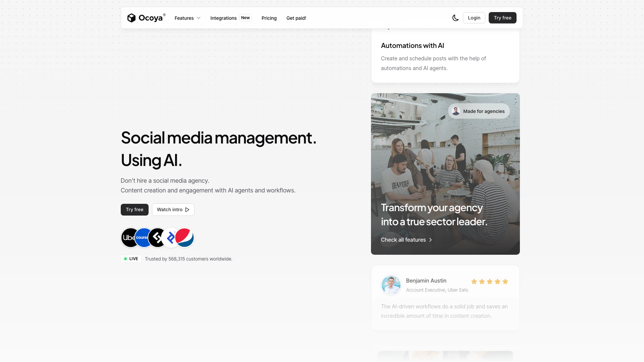
Task: Click the Made for agencies badge
Action: coord(479,111)
